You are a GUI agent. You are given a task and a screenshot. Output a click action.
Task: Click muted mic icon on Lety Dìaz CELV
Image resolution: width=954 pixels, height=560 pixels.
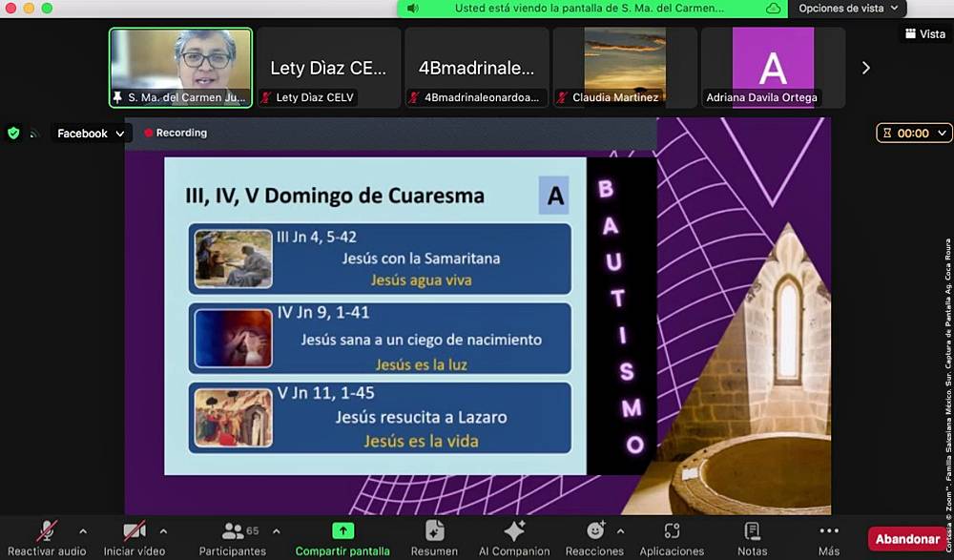tap(266, 97)
